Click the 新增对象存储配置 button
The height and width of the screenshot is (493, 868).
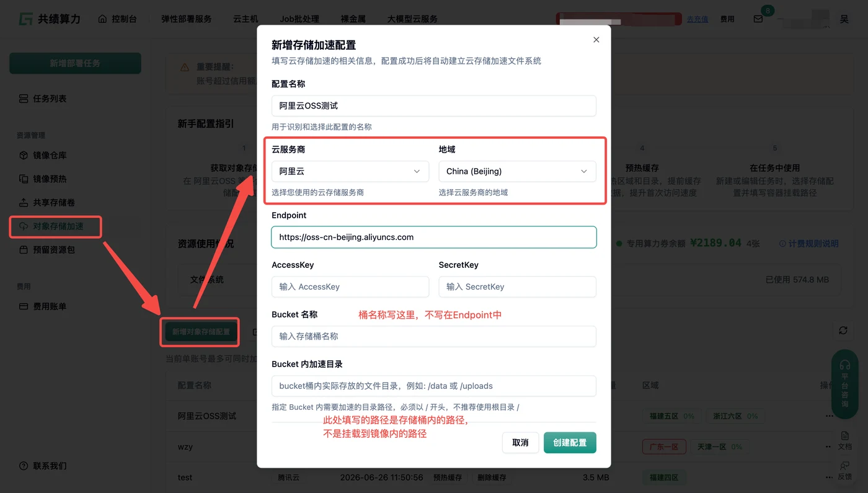pos(201,332)
